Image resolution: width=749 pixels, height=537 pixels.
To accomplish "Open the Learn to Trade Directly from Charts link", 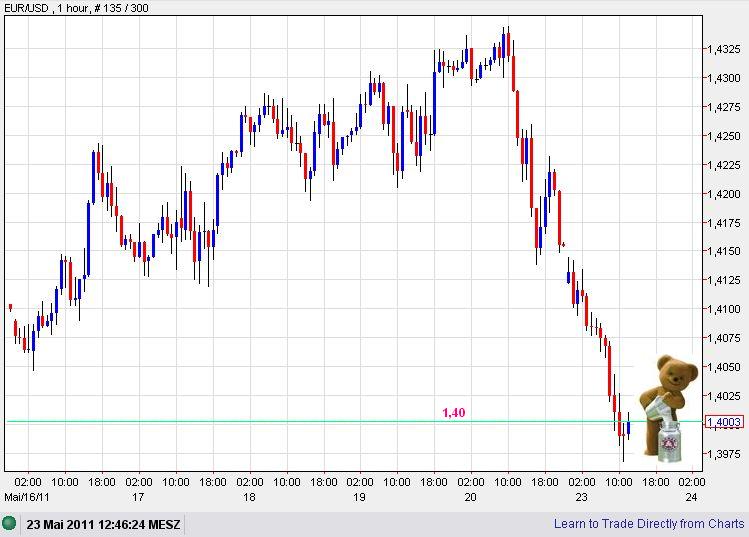I will [649, 524].
